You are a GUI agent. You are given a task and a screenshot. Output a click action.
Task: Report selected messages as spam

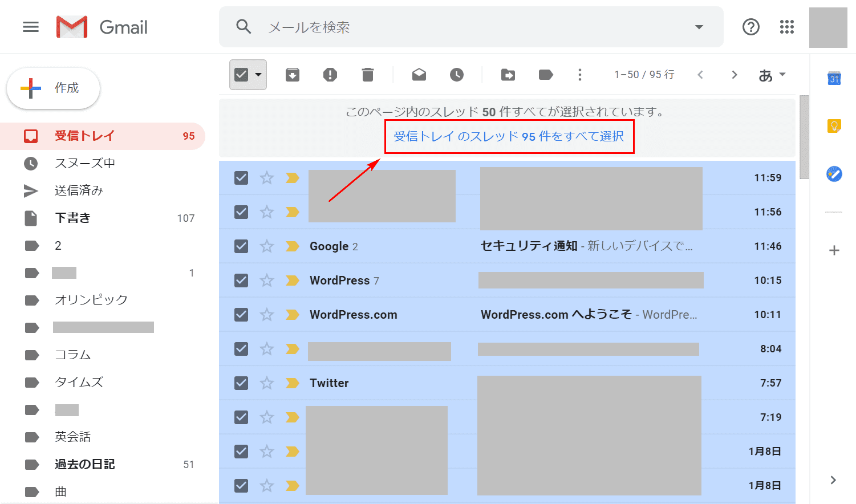(x=330, y=75)
